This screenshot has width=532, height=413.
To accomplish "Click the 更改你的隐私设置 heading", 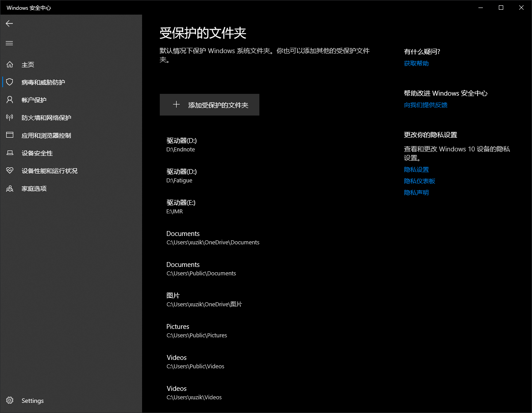I will pyautogui.click(x=431, y=135).
